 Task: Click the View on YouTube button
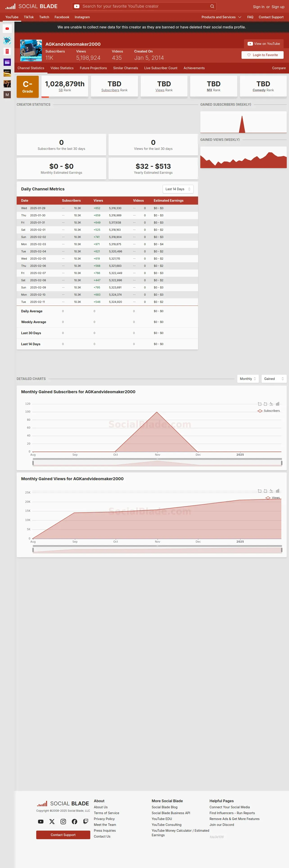coord(264,44)
